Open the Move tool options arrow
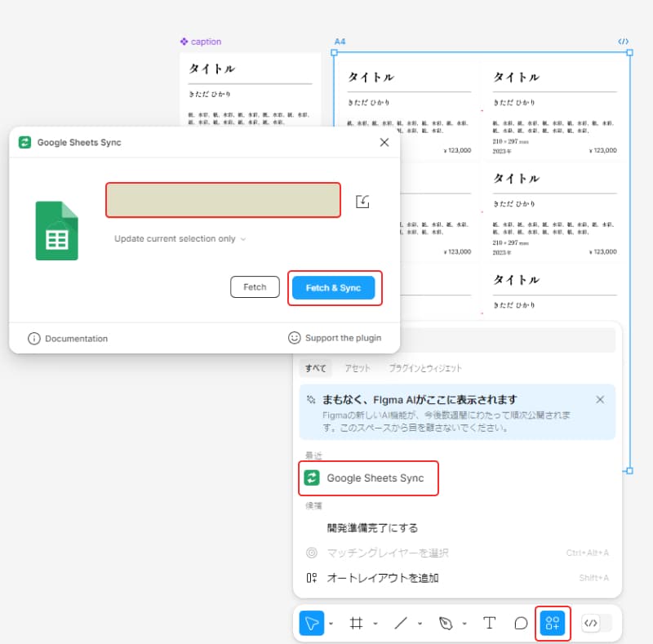 click(331, 624)
